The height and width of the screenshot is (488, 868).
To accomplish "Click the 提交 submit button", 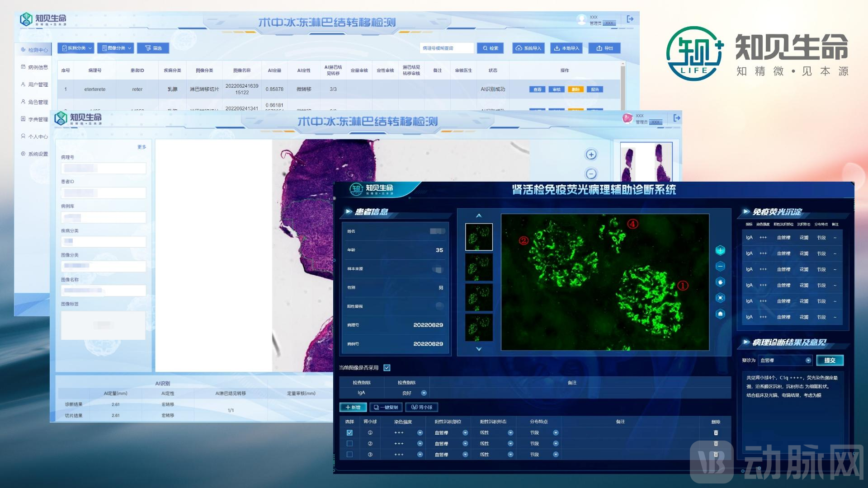I will pyautogui.click(x=830, y=360).
